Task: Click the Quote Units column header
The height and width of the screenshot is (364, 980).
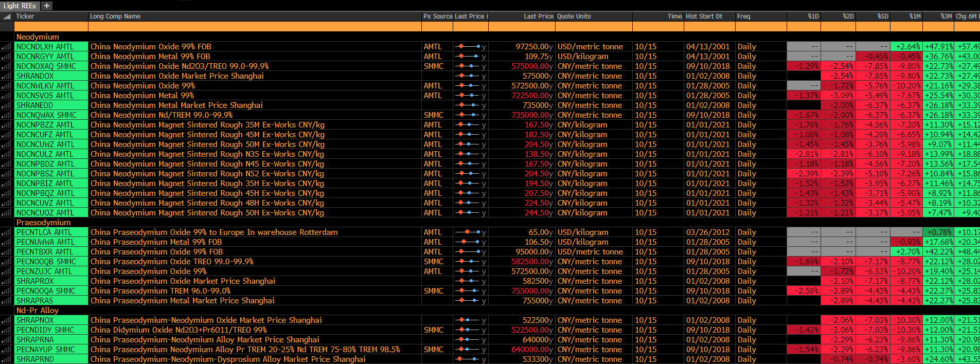Action: (x=594, y=16)
